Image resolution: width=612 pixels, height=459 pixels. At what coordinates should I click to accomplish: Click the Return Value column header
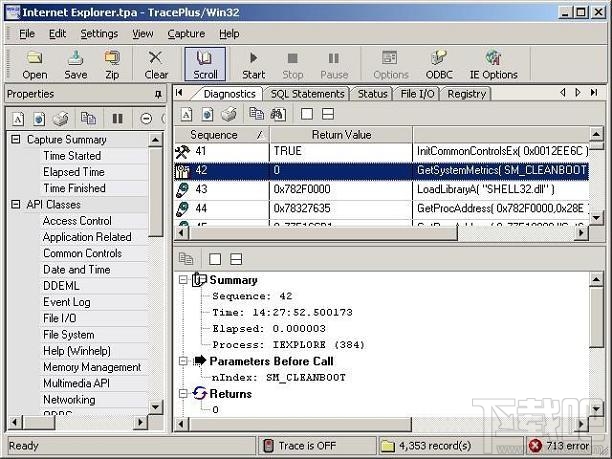pos(341,135)
